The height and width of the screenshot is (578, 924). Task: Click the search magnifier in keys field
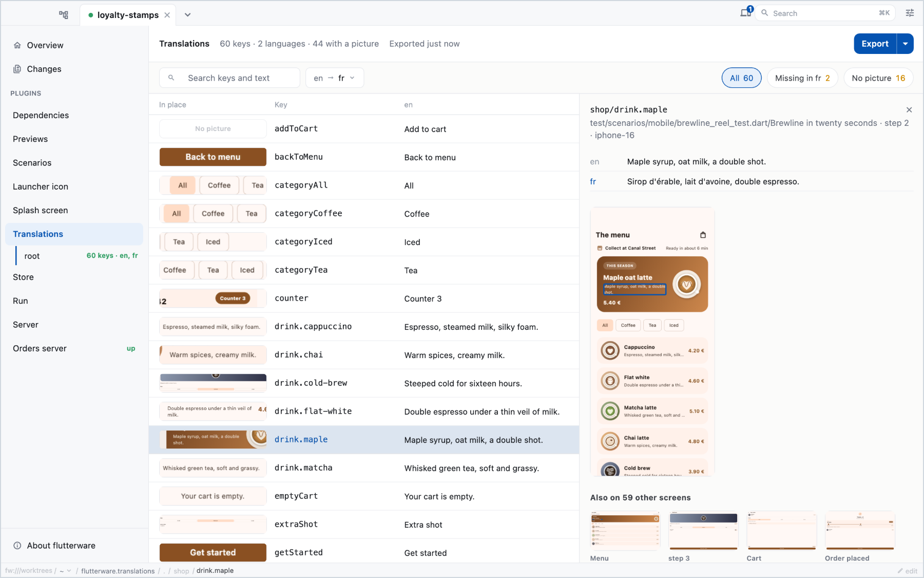point(171,78)
